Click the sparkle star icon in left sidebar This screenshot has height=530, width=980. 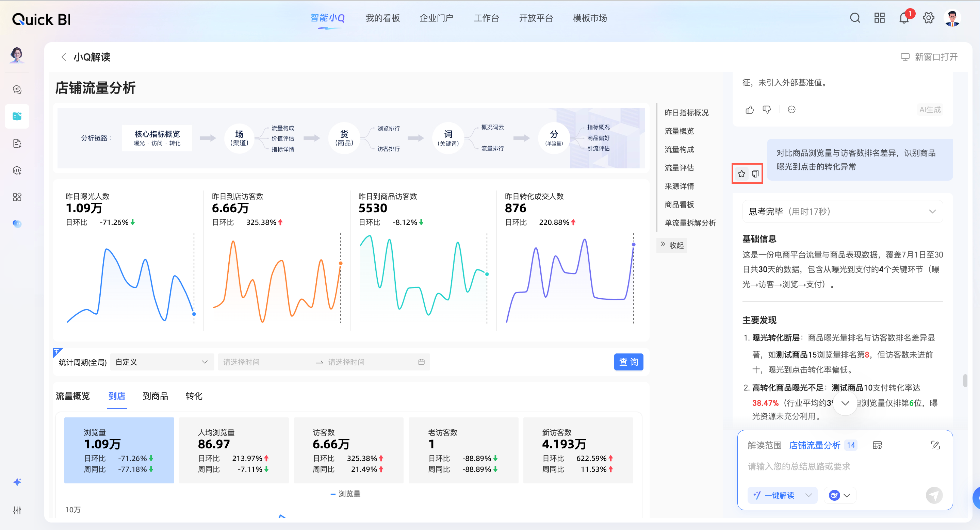point(17,482)
